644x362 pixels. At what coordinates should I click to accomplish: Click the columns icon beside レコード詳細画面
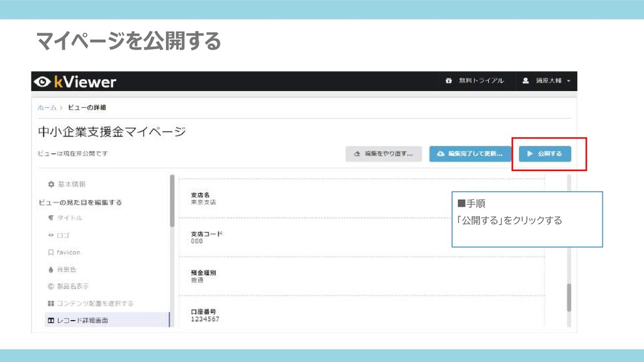tap(51, 321)
